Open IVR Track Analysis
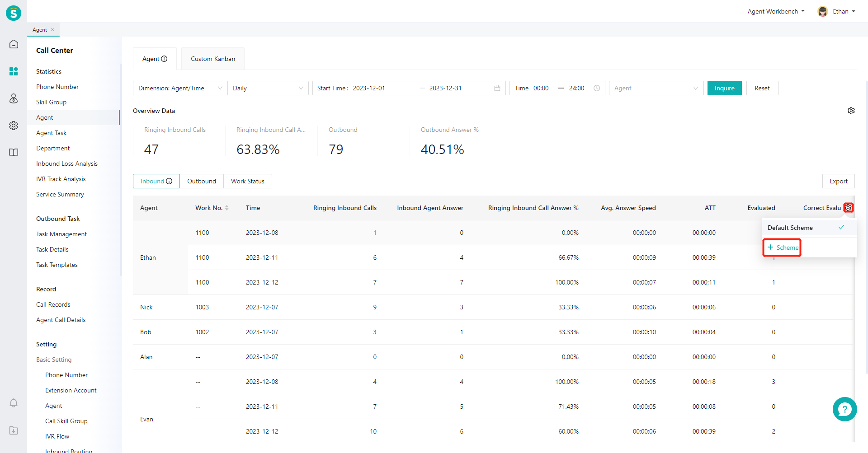 (61, 179)
